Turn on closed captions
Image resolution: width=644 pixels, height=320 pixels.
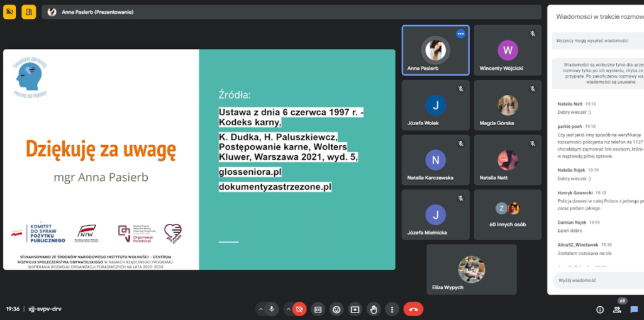click(x=318, y=309)
